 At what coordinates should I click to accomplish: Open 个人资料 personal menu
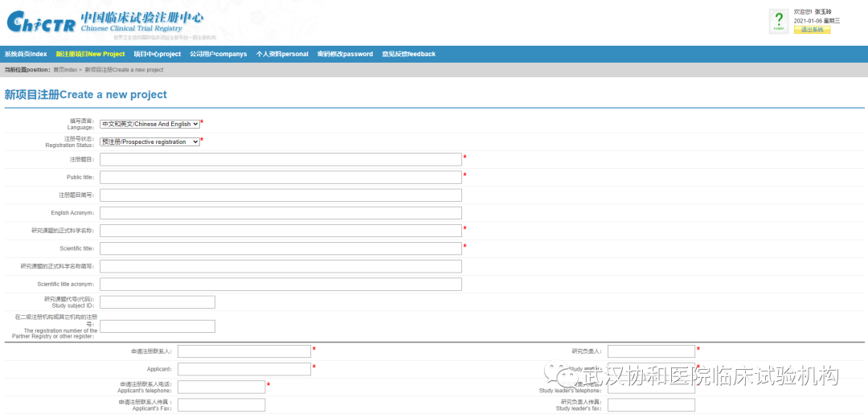pyautogui.click(x=281, y=54)
